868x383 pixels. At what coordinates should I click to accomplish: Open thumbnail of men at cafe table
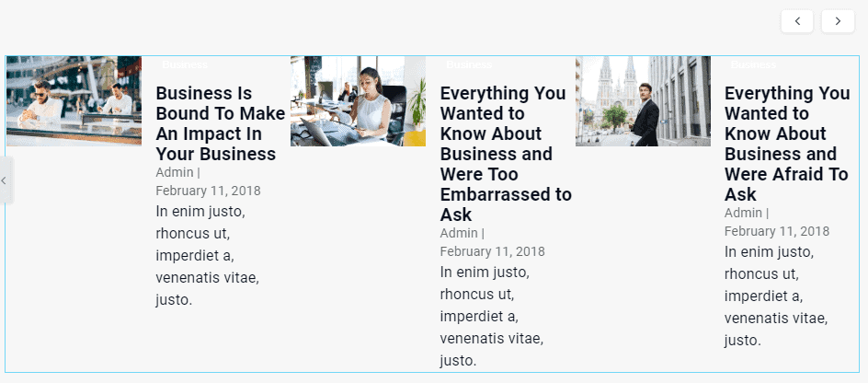click(74, 100)
